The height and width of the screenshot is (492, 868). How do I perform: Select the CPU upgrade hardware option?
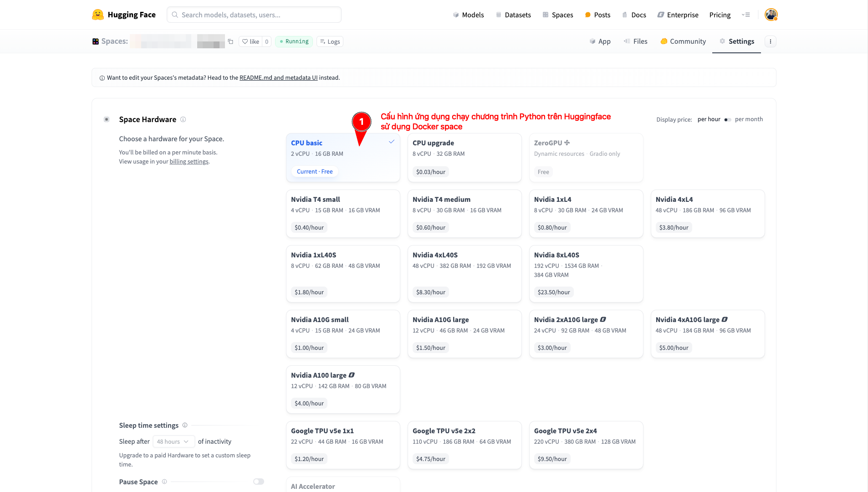(464, 157)
